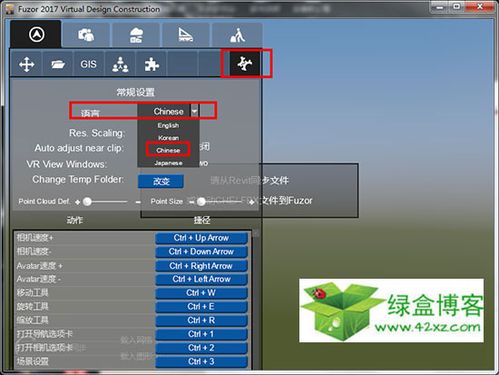Click plus icon after Point Size slider
The height and width of the screenshot is (375, 499).
252,202
